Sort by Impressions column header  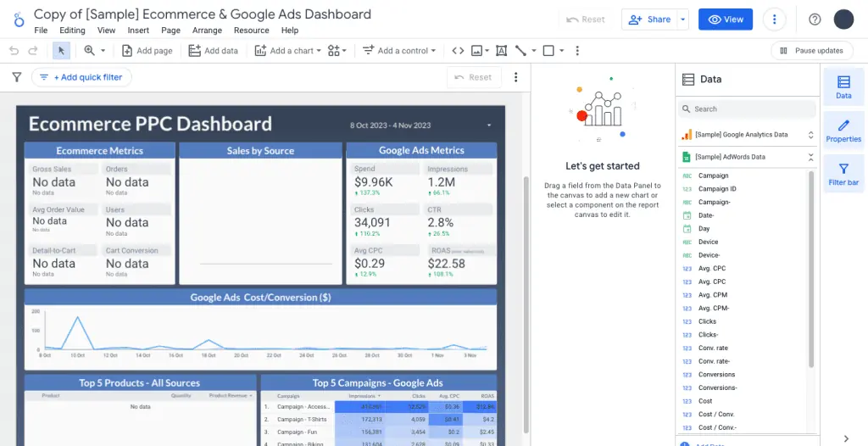click(364, 396)
